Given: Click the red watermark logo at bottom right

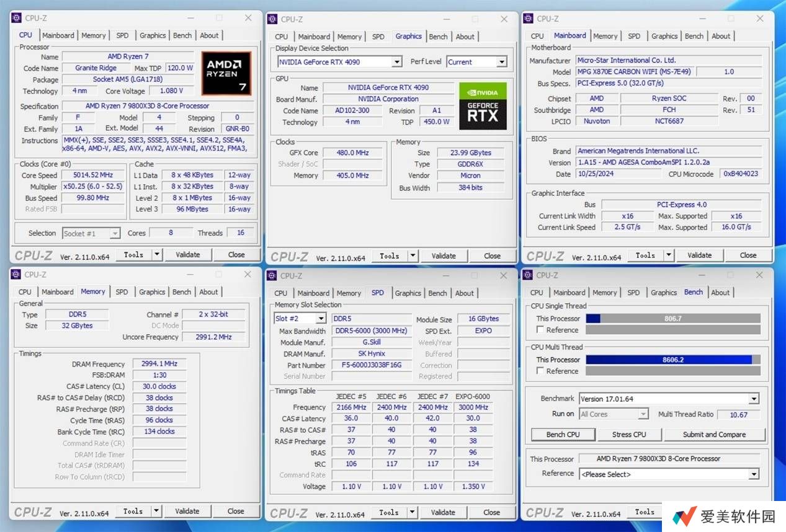Looking at the screenshot, I should pyautogui.click(x=684, y=516).
